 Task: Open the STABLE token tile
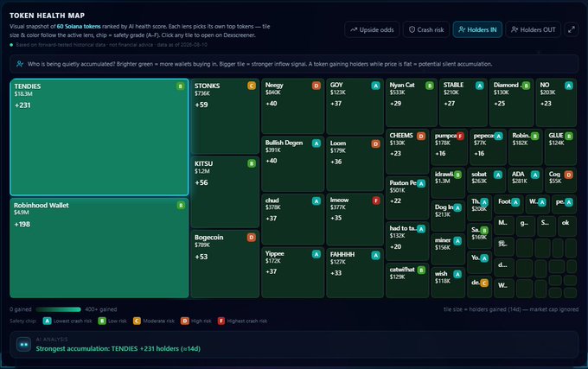tap(463, 103)
